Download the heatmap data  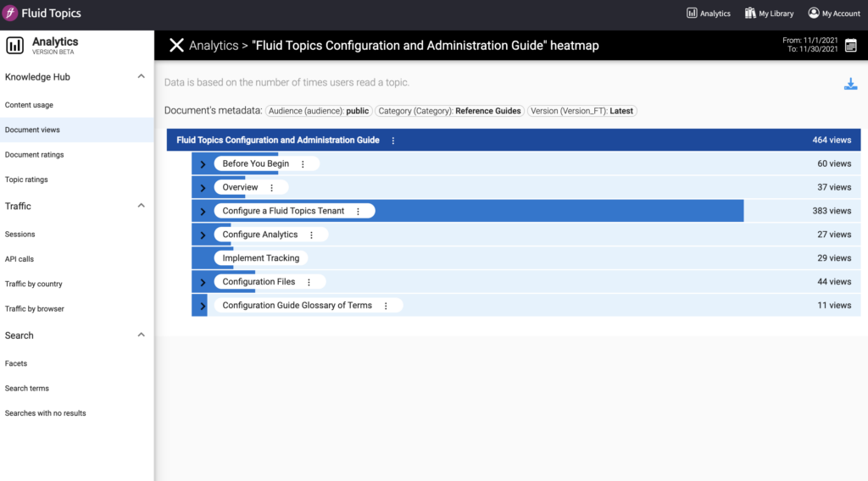pyautogui.click(x=850, y=84)
